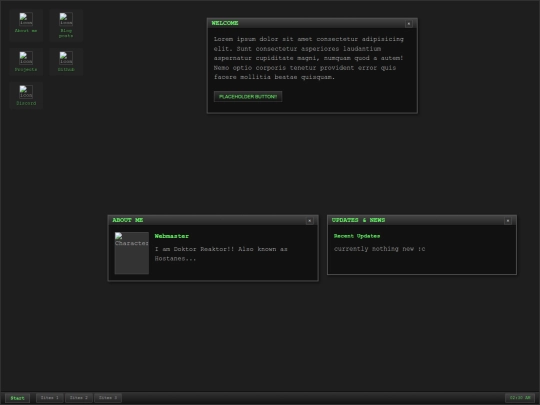The image size is (540, 405).
Task: Open the GitHub desktop icon
Action: click(66, 62)
